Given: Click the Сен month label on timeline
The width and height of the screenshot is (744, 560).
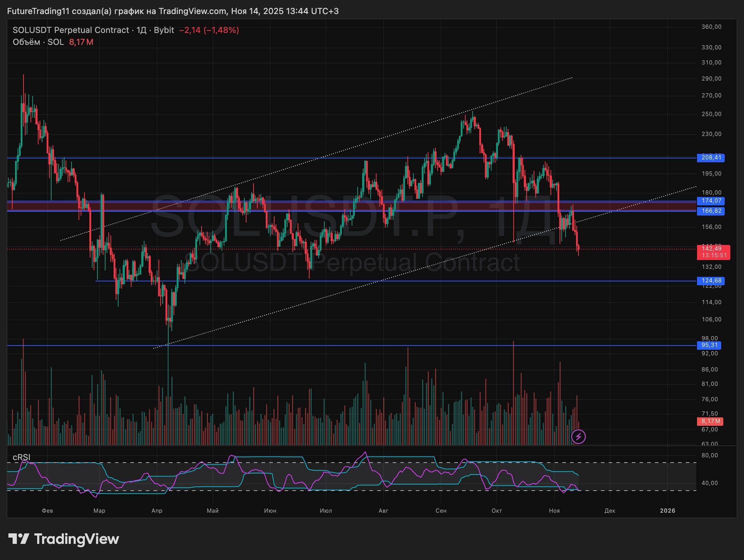Looking at the screenshot, I should 441,511.
